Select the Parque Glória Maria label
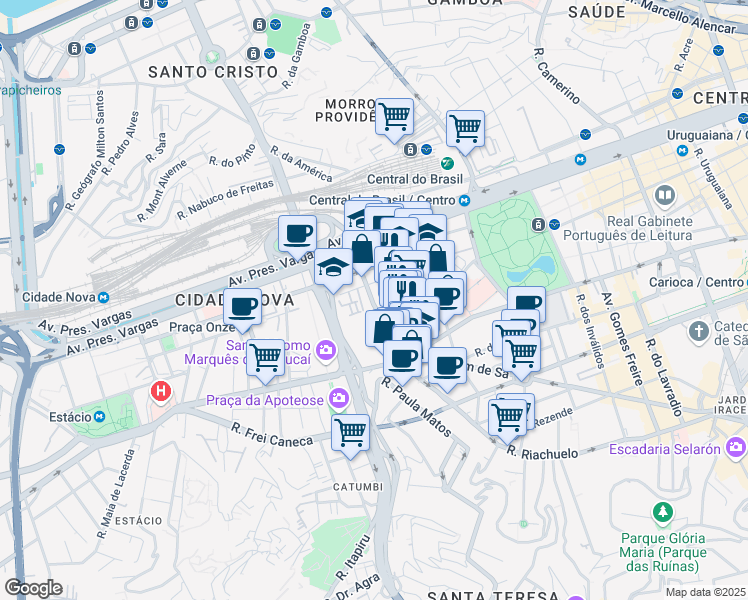748x600 pixels. pyautogui.click(x=663, y=552)
